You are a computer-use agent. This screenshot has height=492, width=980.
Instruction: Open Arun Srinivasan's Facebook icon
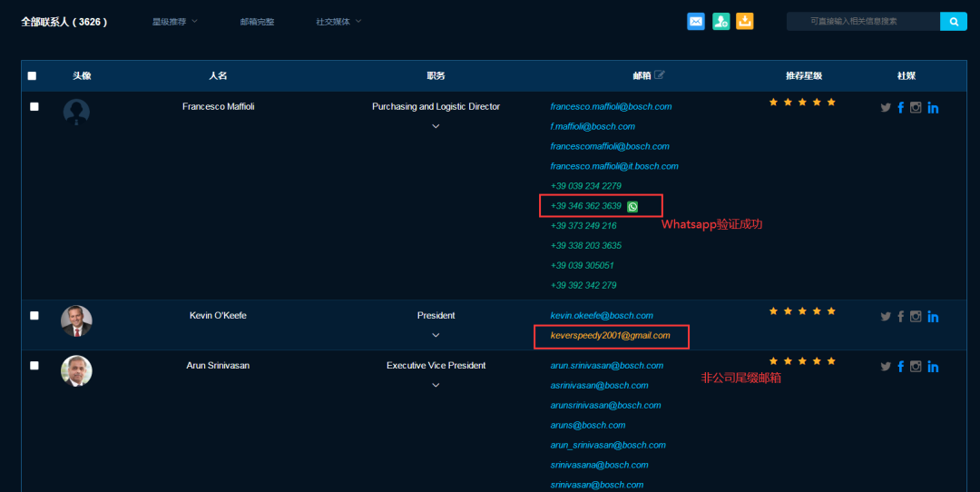click(x=901, y=367)
